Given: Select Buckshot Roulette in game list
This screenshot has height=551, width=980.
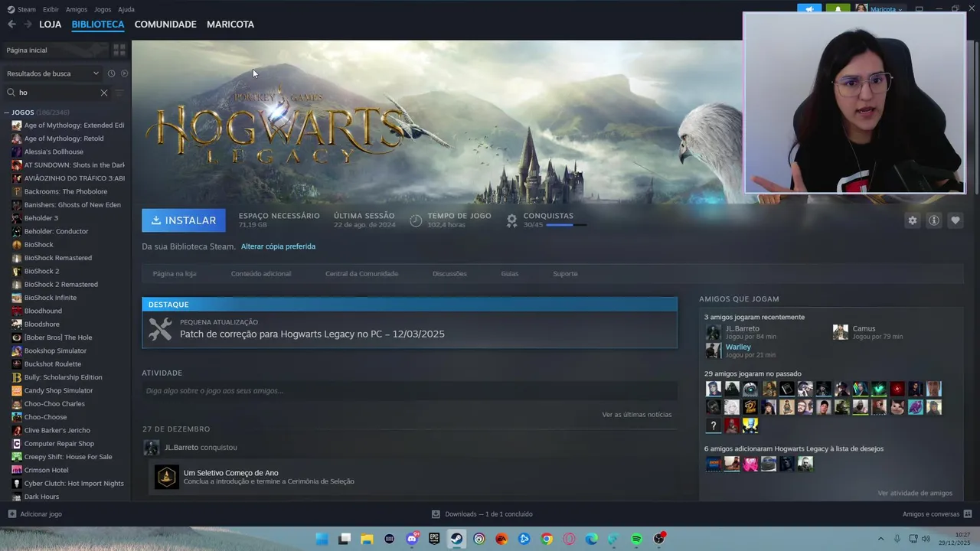Looking at the screenshot, I should click(x=53, y=364).
